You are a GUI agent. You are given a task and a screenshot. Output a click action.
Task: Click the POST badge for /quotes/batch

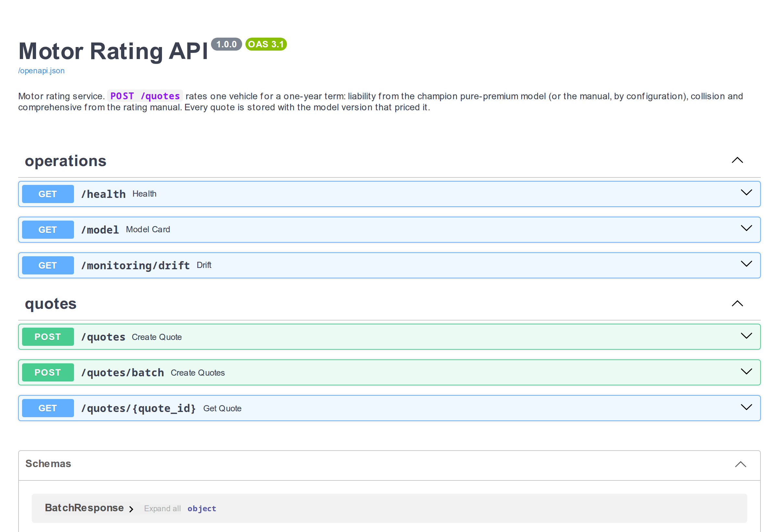(48, 372)
